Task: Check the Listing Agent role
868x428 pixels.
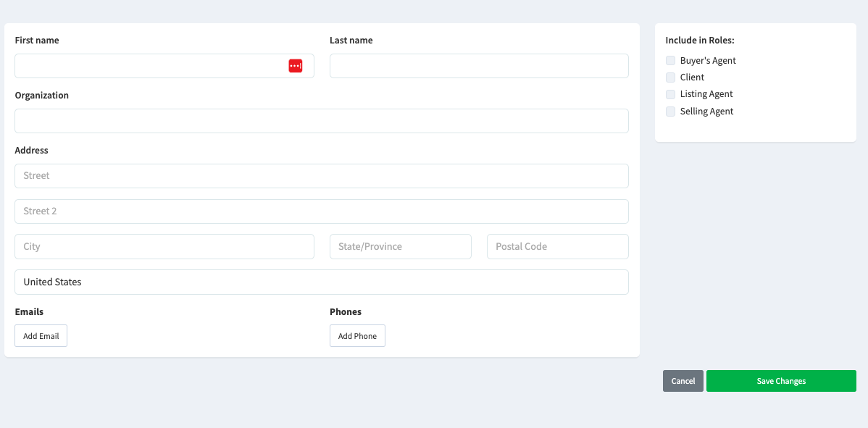Action: click(x=670, y=94)
